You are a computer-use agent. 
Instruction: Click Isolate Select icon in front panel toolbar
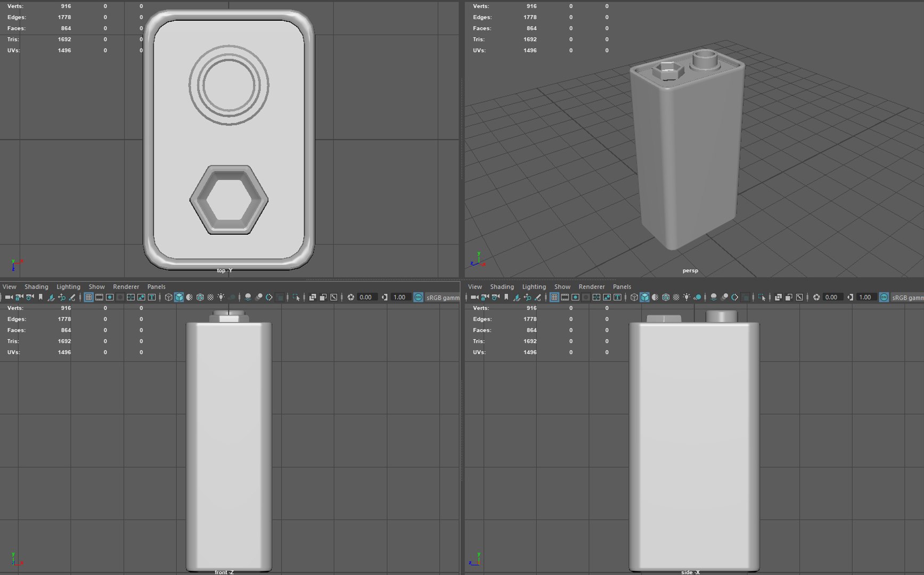coord(296,297)
